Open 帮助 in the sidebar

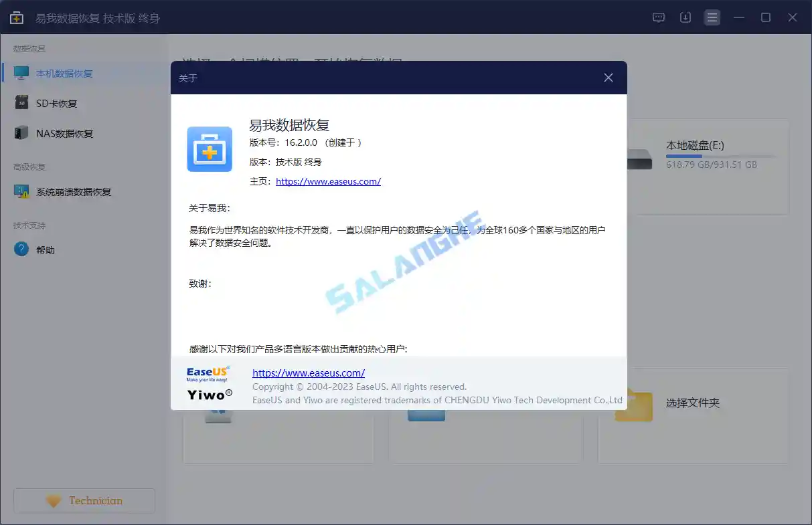[x=84, y=250]
